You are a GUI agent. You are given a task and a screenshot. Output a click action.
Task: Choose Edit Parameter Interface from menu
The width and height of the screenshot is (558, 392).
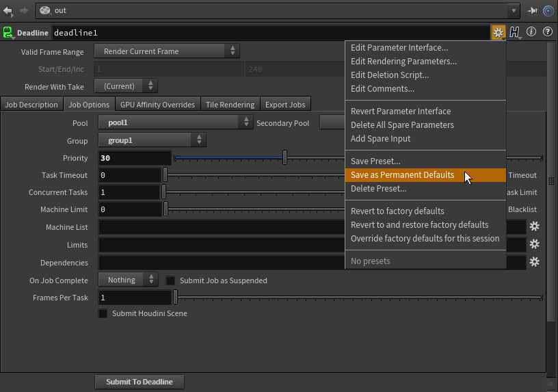(x=399, y=48)
